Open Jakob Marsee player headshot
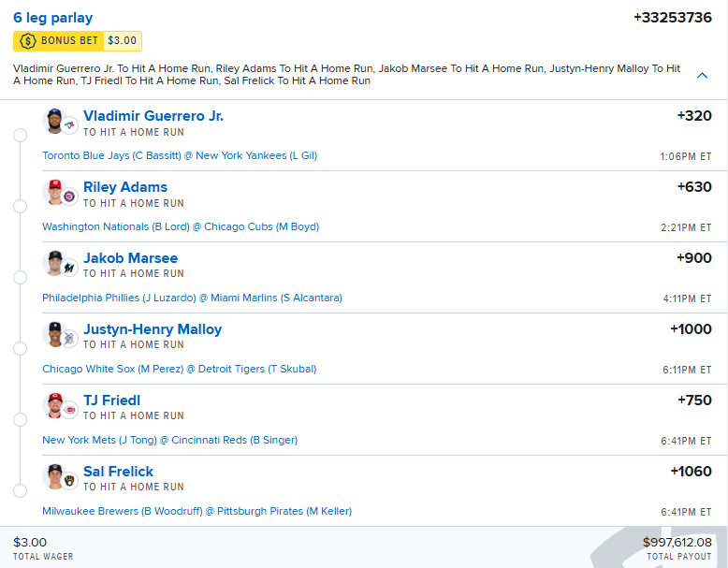Image resolution: width=728 pixels, height=568 pixels. point(54,263)
